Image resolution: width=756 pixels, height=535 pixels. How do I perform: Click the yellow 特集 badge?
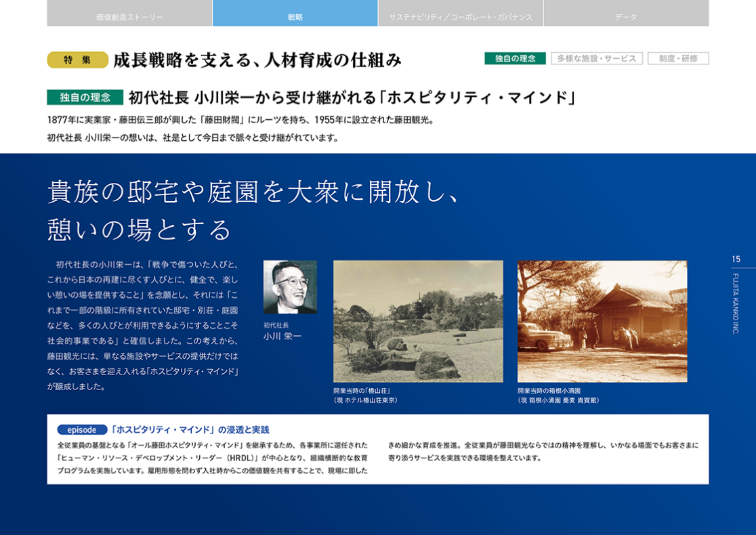78,60
